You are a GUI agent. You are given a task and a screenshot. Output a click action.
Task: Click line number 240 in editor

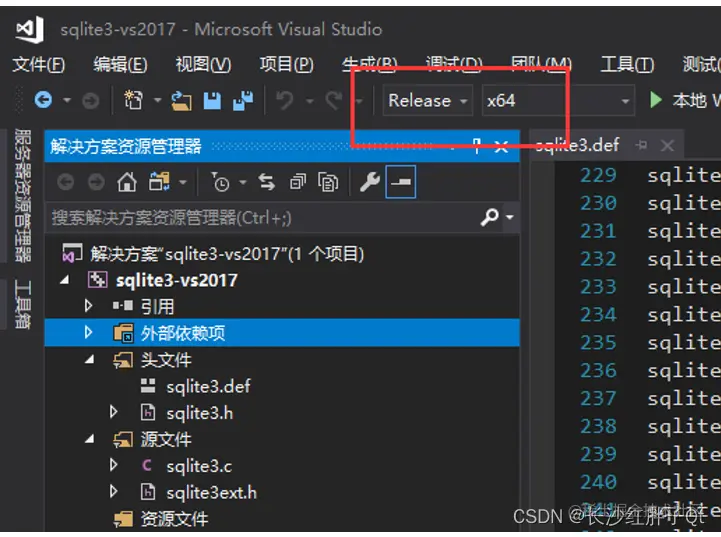pos(598,482)
